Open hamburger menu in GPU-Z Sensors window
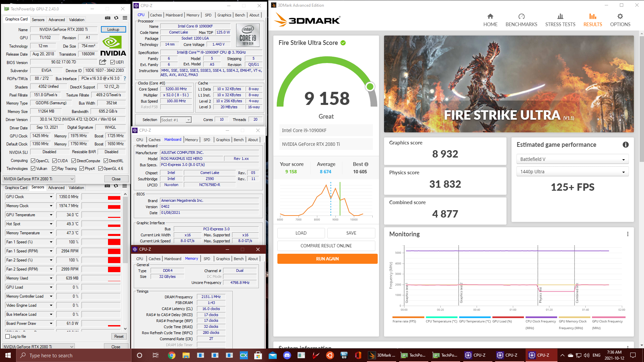644x362 pixels. coord(124,186)
